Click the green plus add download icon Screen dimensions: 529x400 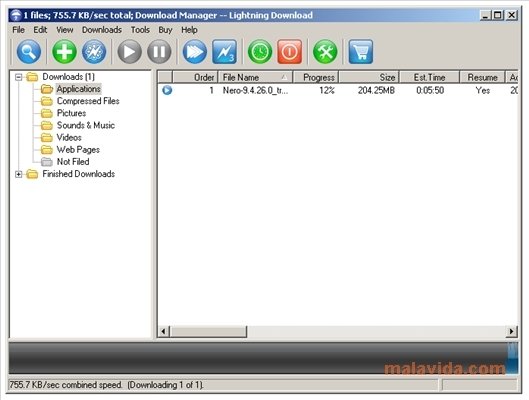(64, 52)
